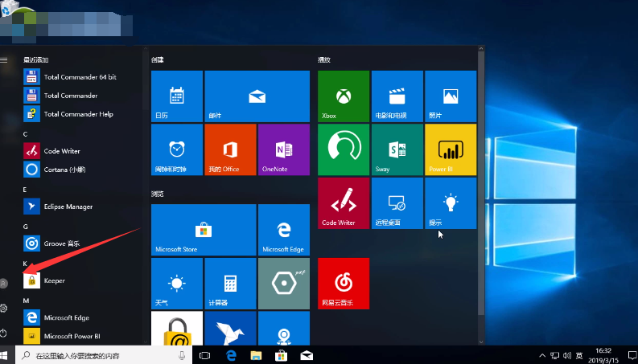The image size is (638, 364).
Task: Open the Weather (天气) tile
Action: click(x=176, y=283)
